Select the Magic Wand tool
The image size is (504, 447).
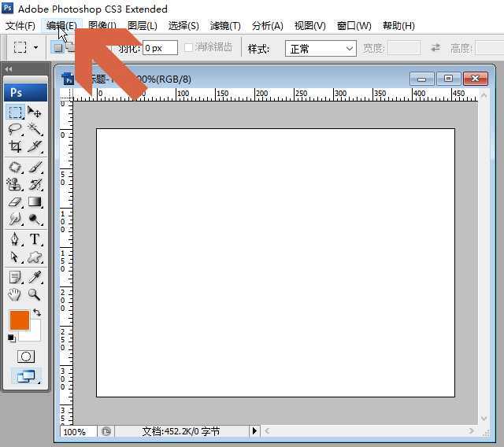tap(35, 129)
